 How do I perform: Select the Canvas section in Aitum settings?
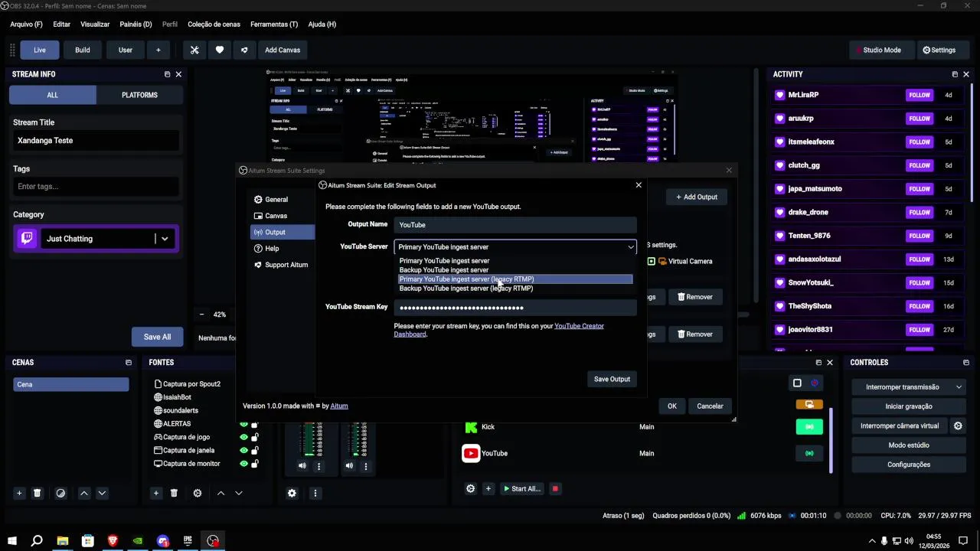point(282,216)
